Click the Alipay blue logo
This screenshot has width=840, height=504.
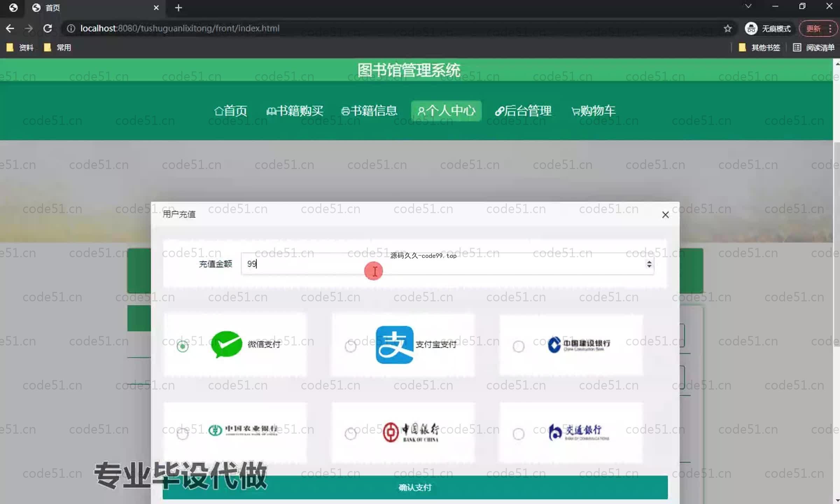394,345
